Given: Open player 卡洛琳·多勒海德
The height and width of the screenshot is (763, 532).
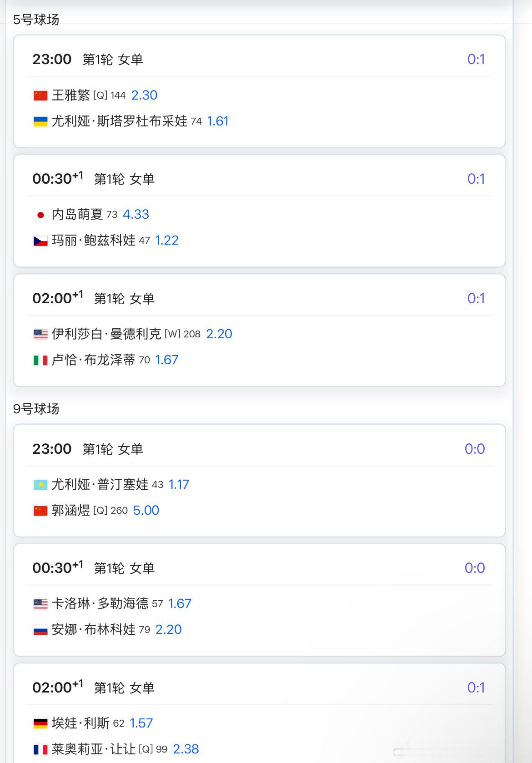Looking at the screenshot, I should click(x=100, y=603).
